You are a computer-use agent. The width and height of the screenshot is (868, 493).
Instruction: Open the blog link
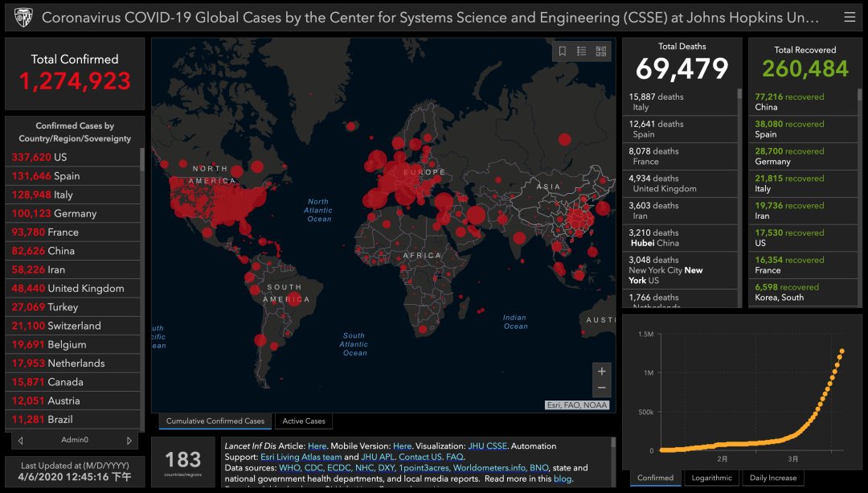point(562,479)
